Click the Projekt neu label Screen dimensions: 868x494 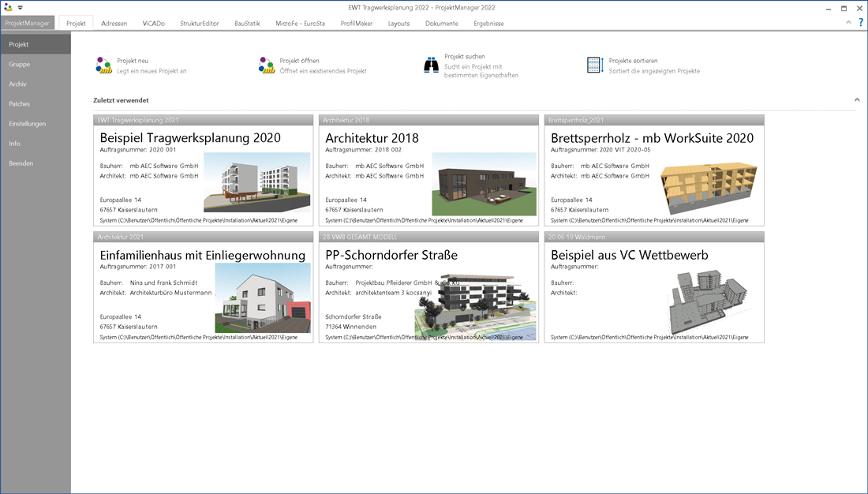tap(133, 61)
